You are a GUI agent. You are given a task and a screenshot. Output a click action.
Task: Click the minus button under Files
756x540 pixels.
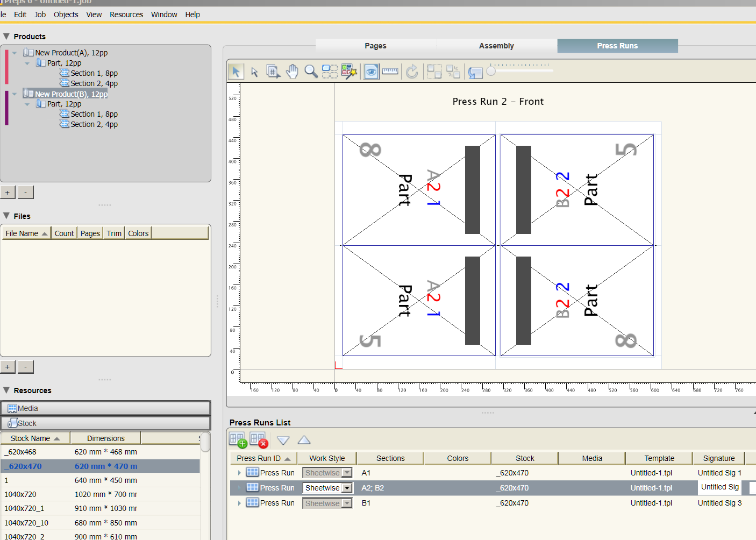[x=26, y=367]
